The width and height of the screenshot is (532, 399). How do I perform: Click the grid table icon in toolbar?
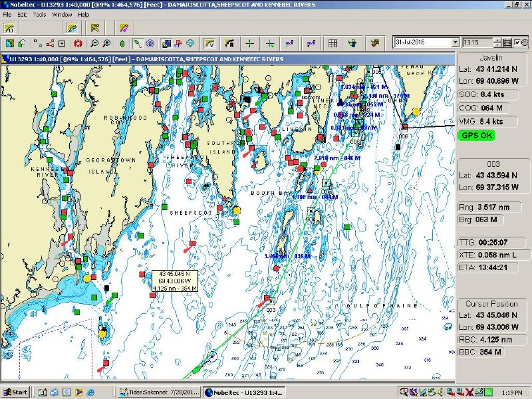(333, 43)
